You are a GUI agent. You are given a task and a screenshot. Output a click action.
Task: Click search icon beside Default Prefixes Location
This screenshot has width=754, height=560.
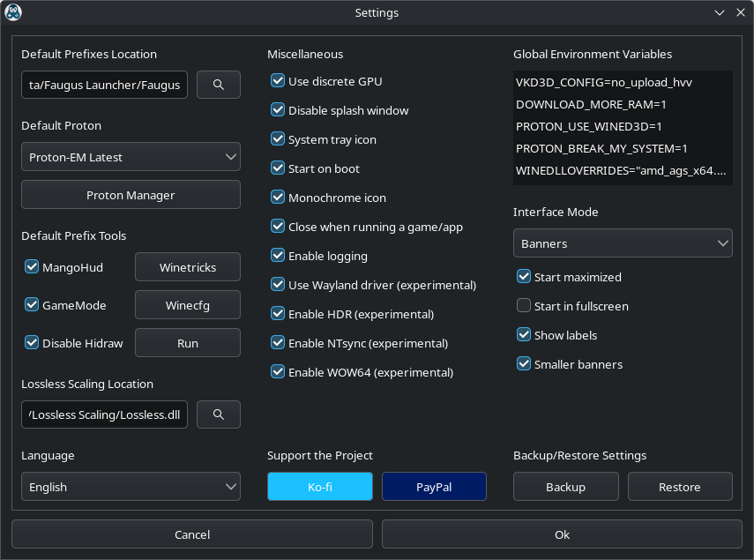pos(218,85)
